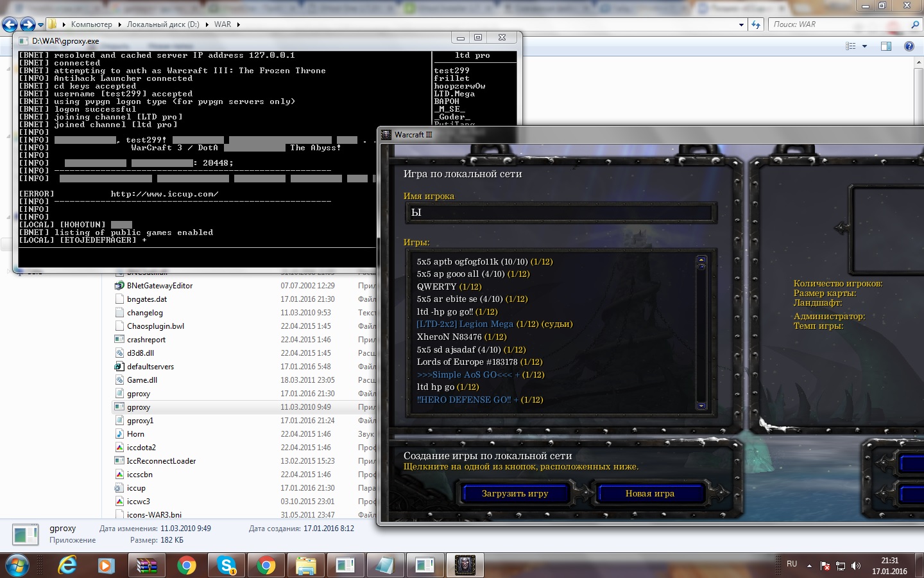Select the gproxy1 file

[x=140, y=421]
